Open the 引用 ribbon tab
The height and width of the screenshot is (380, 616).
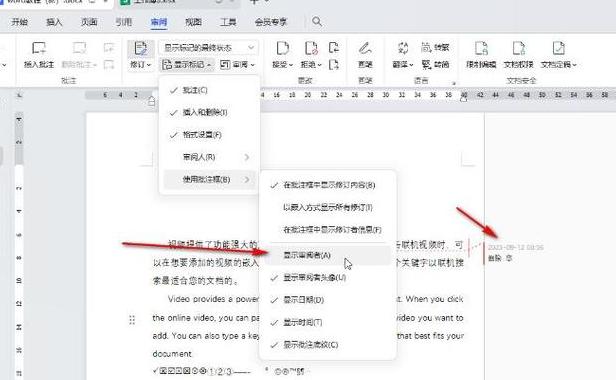pos(123,22)
